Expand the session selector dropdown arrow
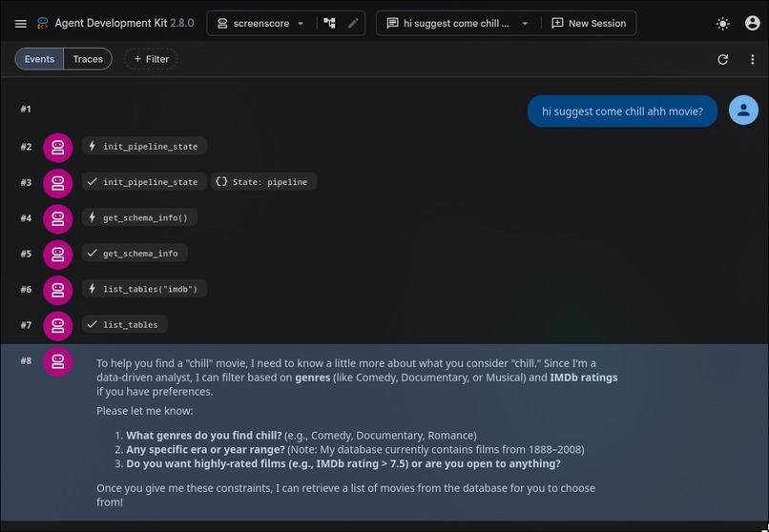 click(x=525, y=24)
